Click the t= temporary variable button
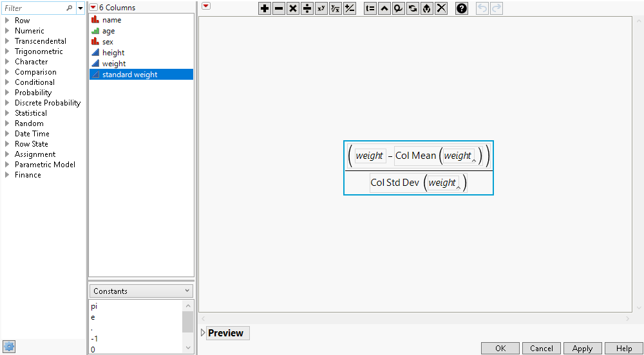The width and height of the screenshot is (644, 355). point(370,8)
